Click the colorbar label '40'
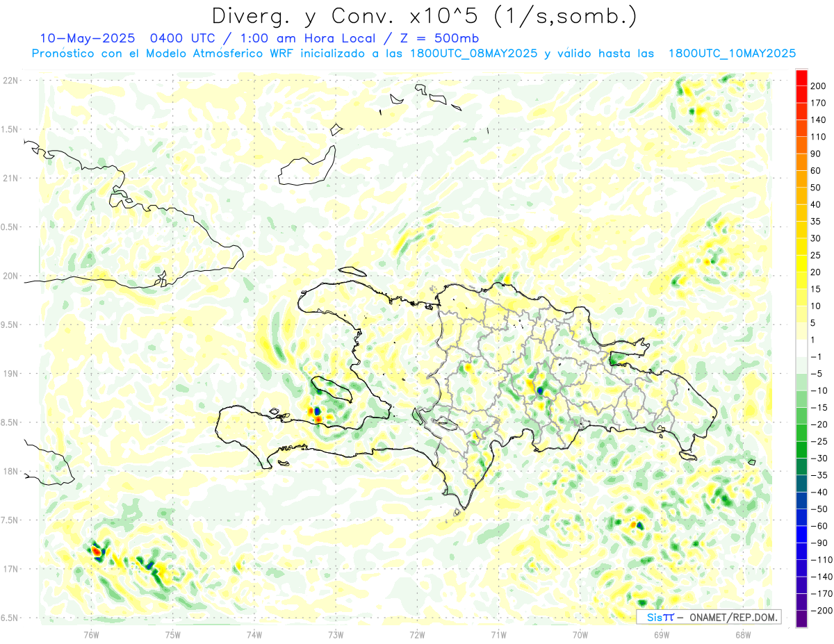 tap(816, 204)
